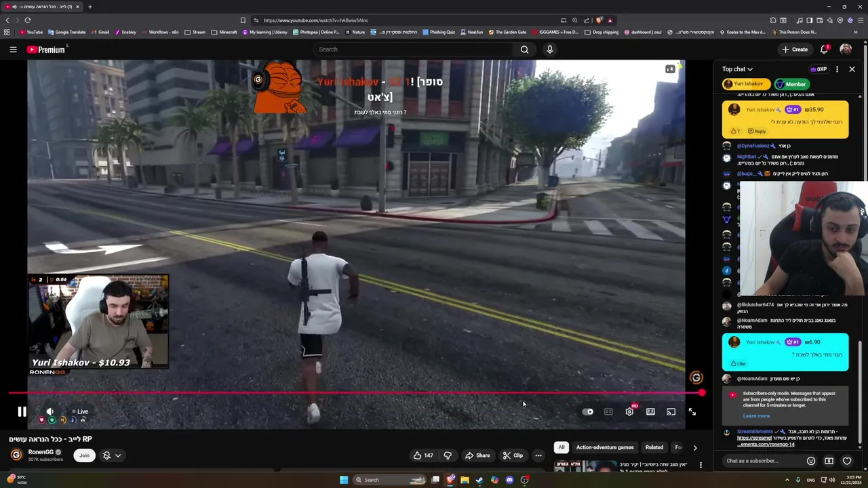The image size is (868, 488).
Task: Open Learn more about subscribers-only mode
Action: pos(756,415)
